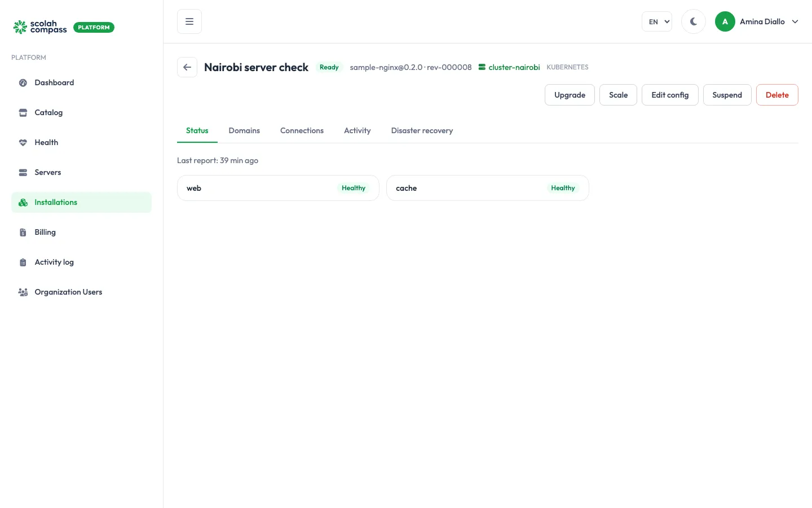Go back using the arrow button
Screen dimensions: 812x508
(x=187, y=67)
